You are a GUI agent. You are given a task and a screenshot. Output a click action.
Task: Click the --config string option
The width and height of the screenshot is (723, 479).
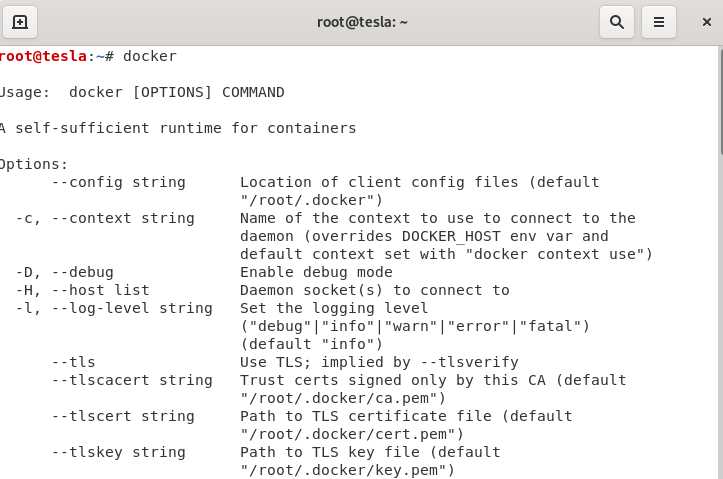click(x=119, y=182)
